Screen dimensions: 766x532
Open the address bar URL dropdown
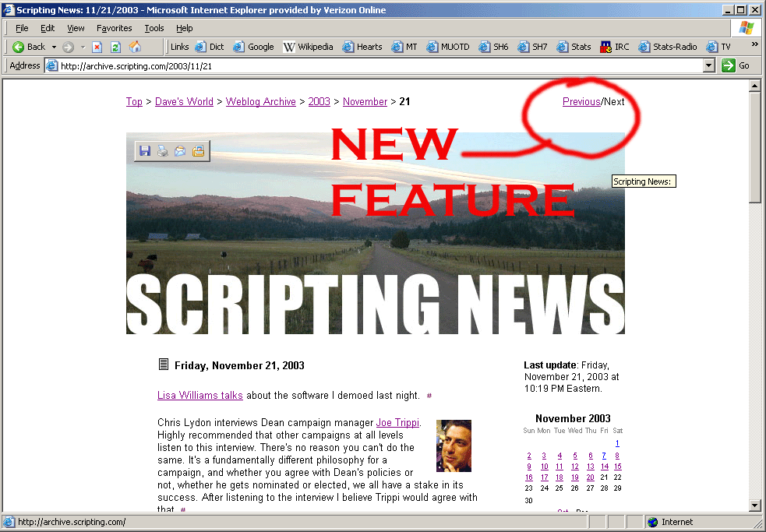click(708, 66)
